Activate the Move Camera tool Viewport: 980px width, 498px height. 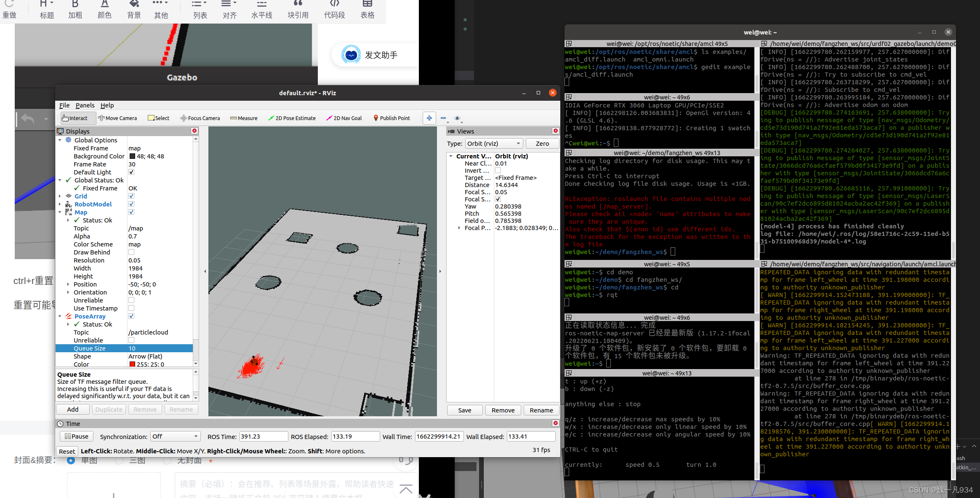[x=117, y=118]
